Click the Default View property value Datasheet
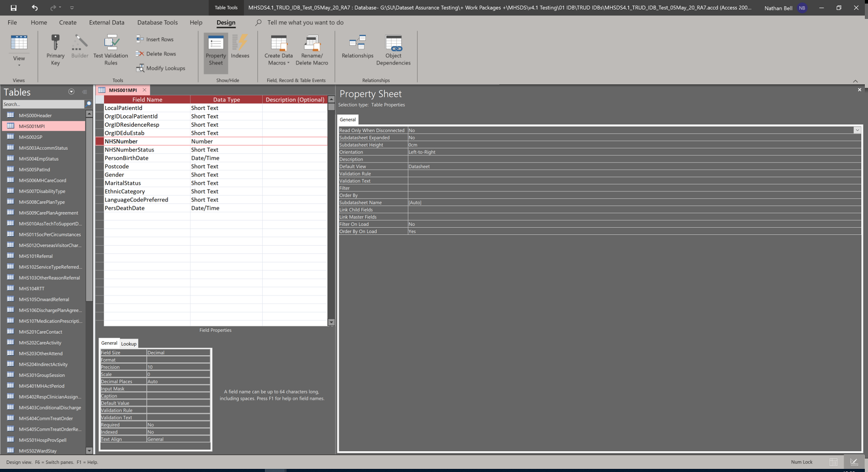 [x=634, y=167]
